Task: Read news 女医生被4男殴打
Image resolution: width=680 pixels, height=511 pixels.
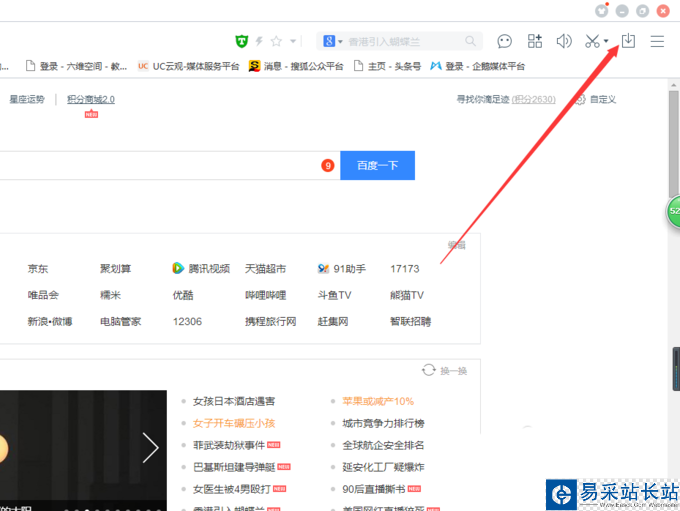Action: pyautogui.click(x=232, y=489)
